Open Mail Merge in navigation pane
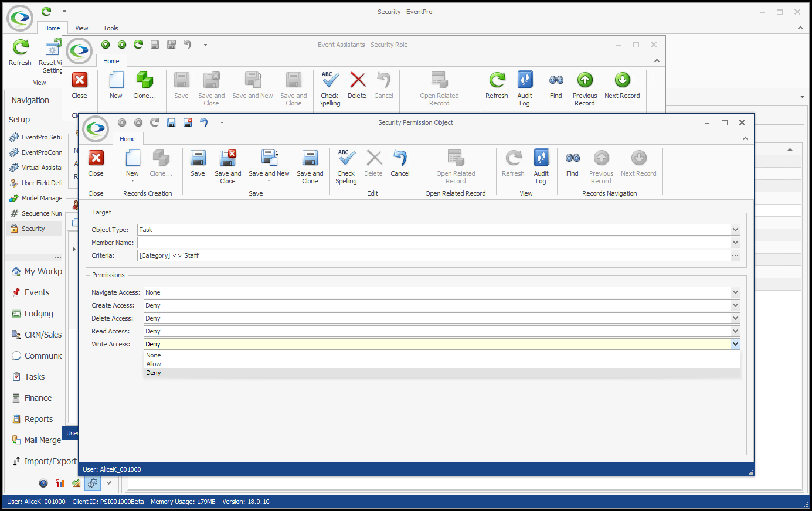Screen dimensions: 812x511 point(35,440)
